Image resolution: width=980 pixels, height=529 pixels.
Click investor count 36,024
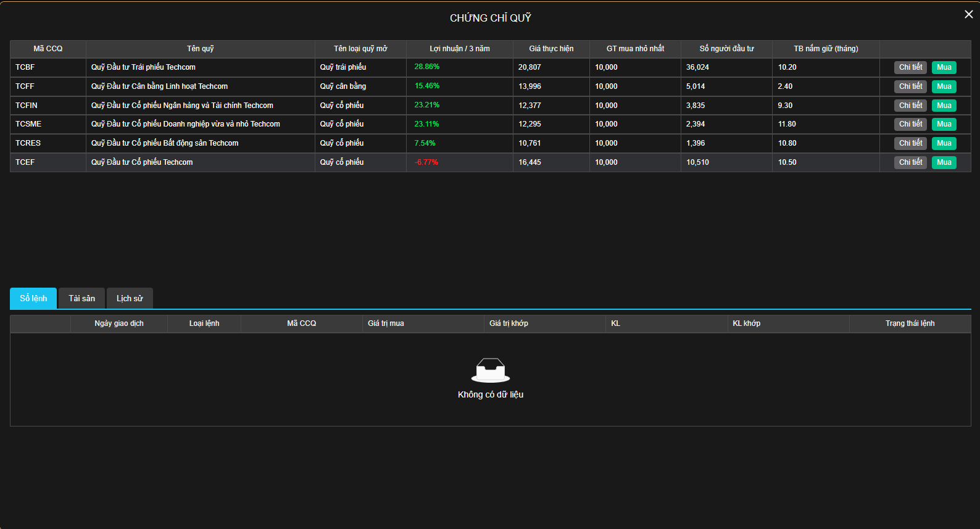point(697,67)
